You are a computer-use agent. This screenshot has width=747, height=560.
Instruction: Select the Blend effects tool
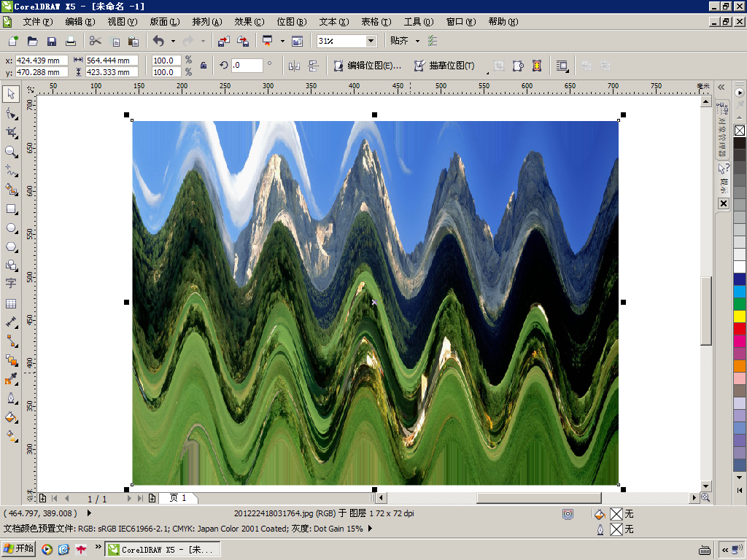point(11,360)
